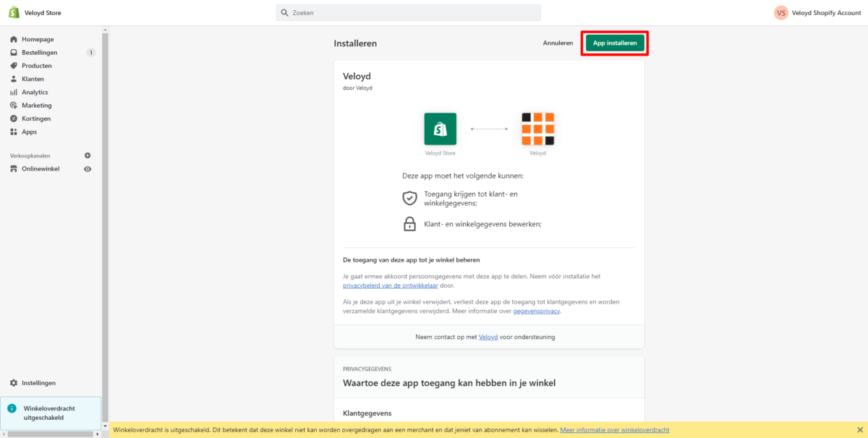Go to Klanten section
Image resolution: width=868 pixels, height=438 pixels.
coord(33,79)
